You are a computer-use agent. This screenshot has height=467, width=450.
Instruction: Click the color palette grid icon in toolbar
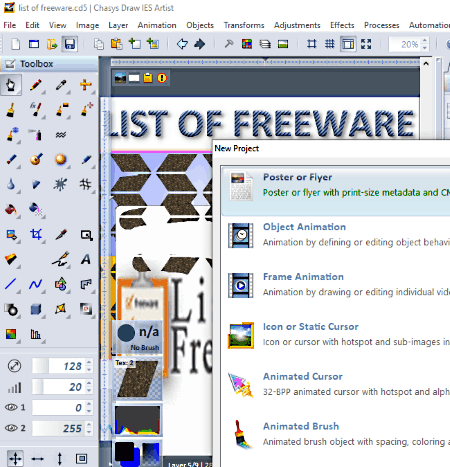click(247, 44)
